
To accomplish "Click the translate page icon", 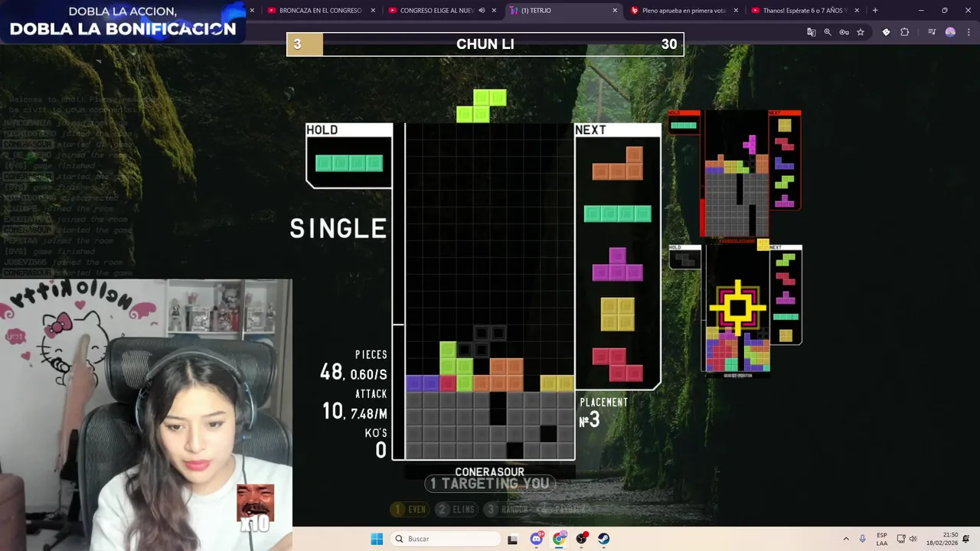I will [812, 32].
